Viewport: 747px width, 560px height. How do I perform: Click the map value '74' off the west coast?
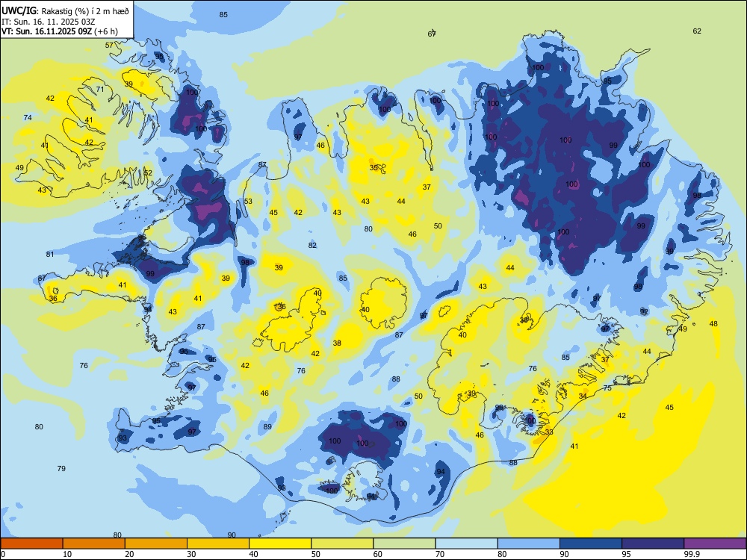coord(28,118)
